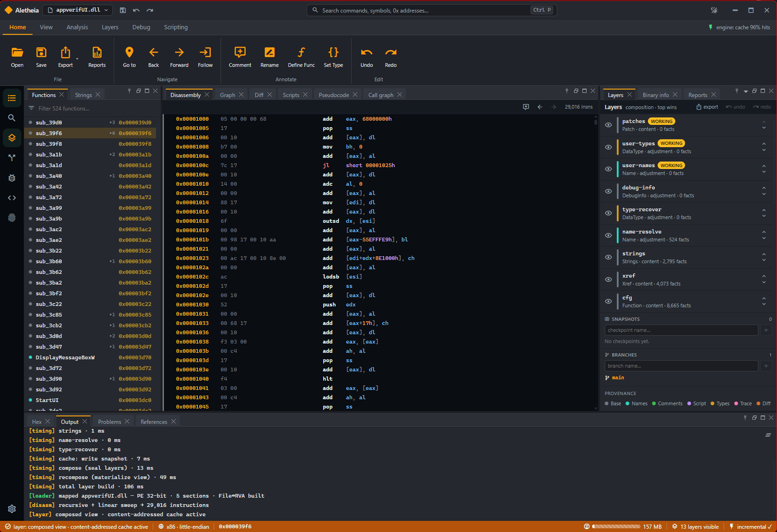
Task: Open the appverifUI.dll file dropdown
Action: 78,10
